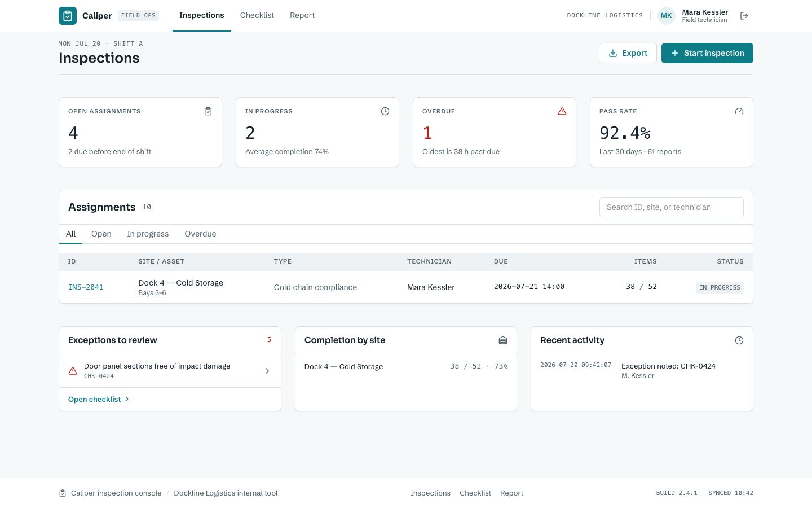Click the footer Checklist link
The image size is (812, 508).
(x=475, y=493)
